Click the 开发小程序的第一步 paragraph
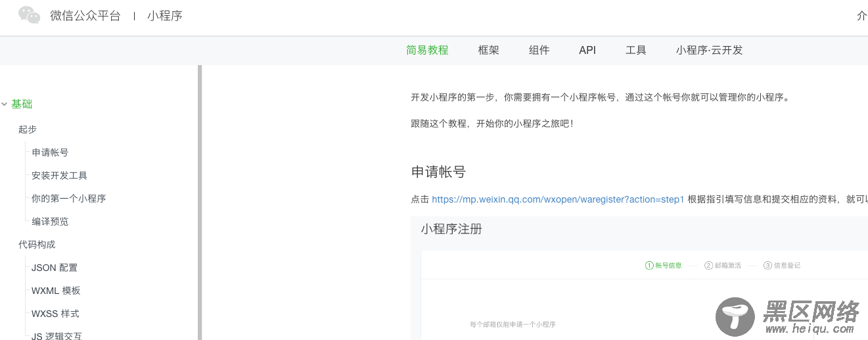 click(x=600, y=97)
